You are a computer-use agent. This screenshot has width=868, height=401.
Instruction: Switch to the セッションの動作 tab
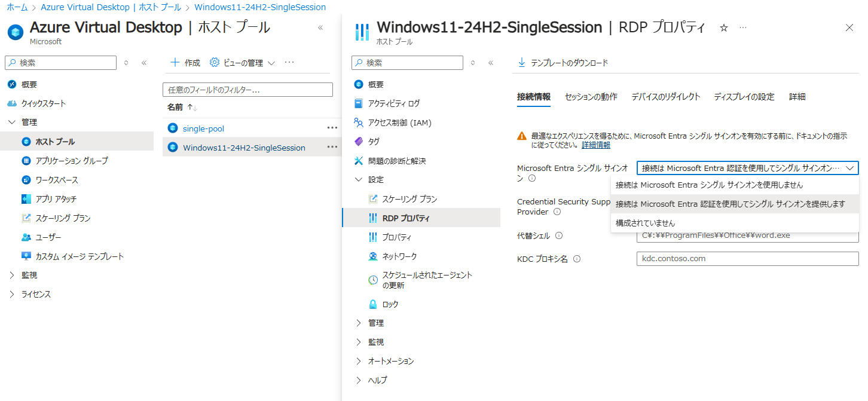pos(591,96)
